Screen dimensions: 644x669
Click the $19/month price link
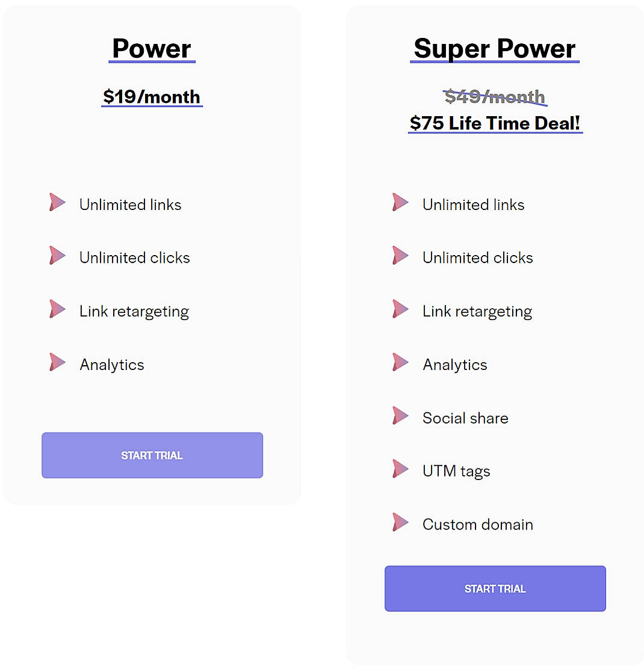coord(152,97)
